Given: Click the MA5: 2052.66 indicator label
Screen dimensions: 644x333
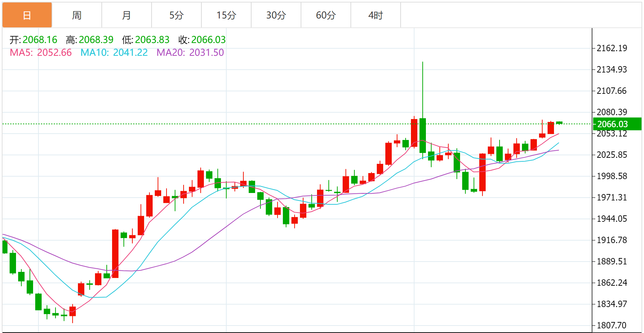Looking at the screenshot, I should [41, 53].
